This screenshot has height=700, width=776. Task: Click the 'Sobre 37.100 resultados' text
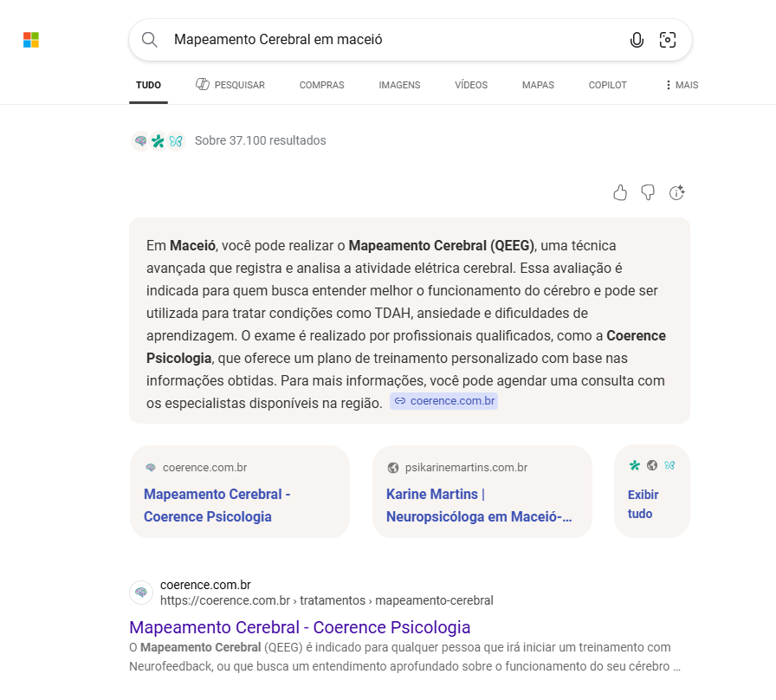coord(261,140)
